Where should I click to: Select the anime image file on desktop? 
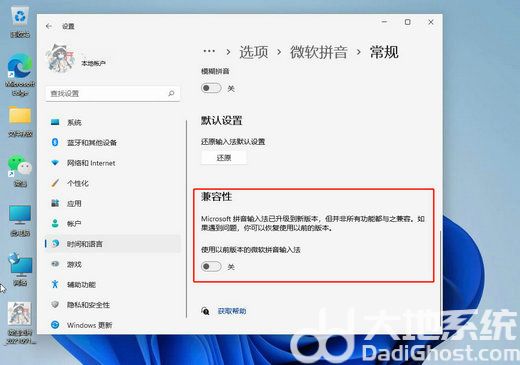pyautogui.click(x=20, y=322)
